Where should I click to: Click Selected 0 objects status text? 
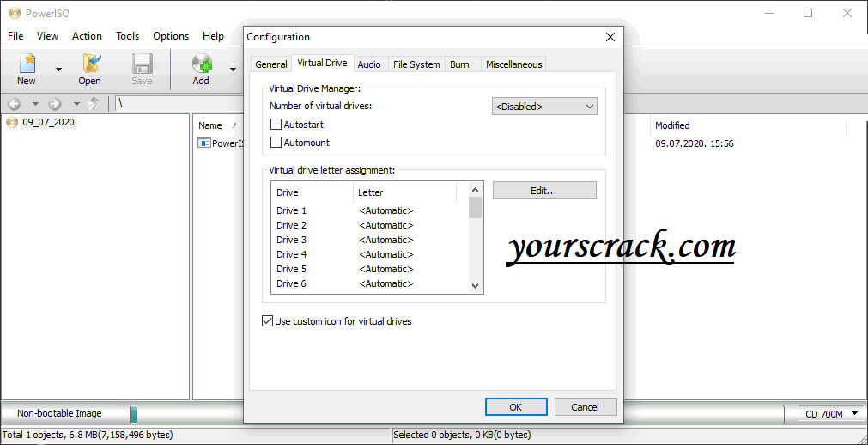[462, 435]
